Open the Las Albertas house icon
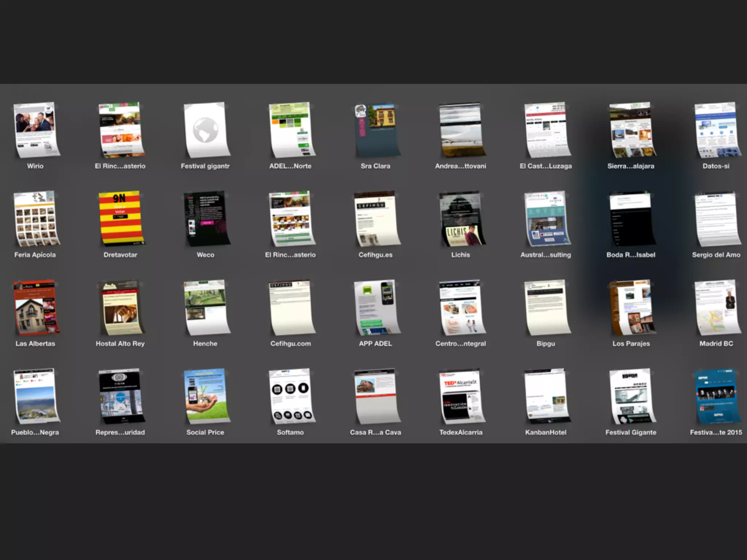 point(36,307)
